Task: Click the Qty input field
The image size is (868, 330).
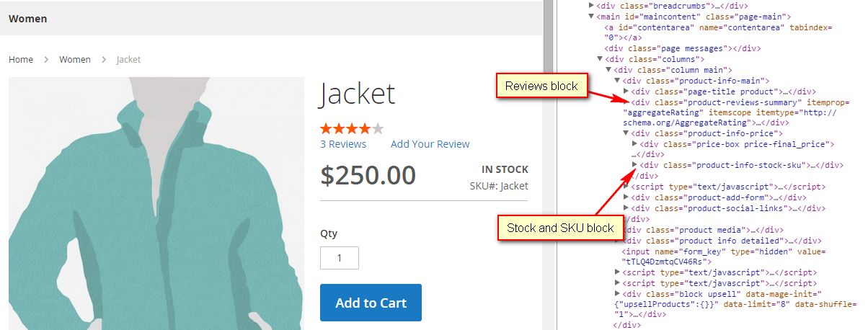Action: coord(339,257)
